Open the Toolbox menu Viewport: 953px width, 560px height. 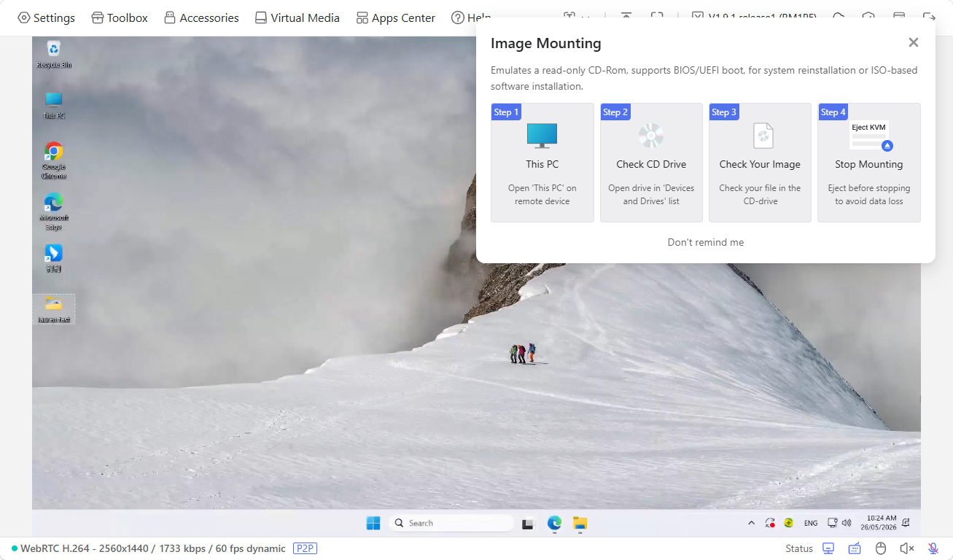120,17
